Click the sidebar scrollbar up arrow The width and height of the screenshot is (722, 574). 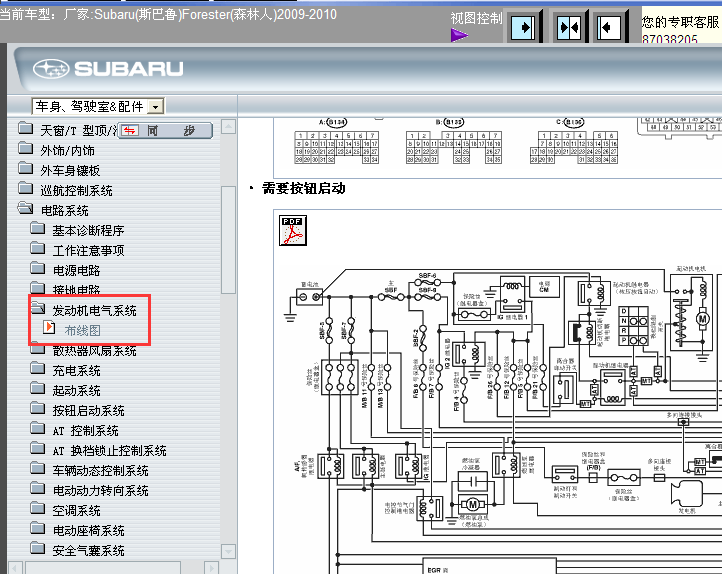228,127
